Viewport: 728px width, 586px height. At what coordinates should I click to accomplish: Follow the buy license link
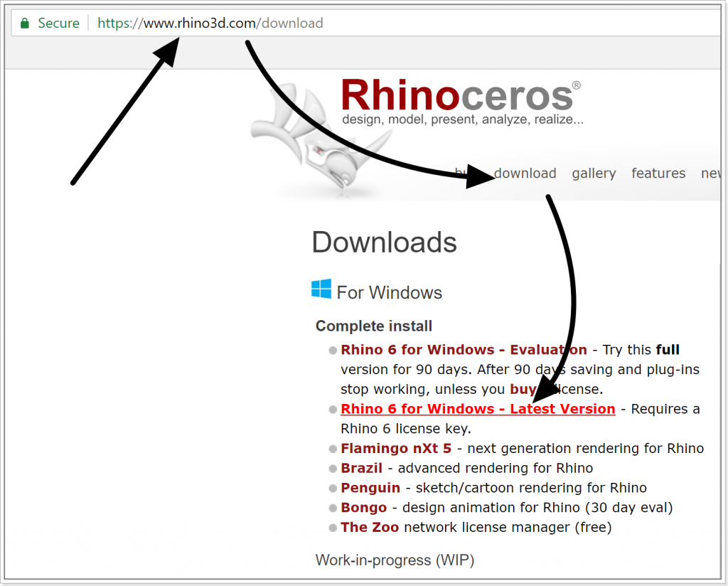[x=523, y=389]
